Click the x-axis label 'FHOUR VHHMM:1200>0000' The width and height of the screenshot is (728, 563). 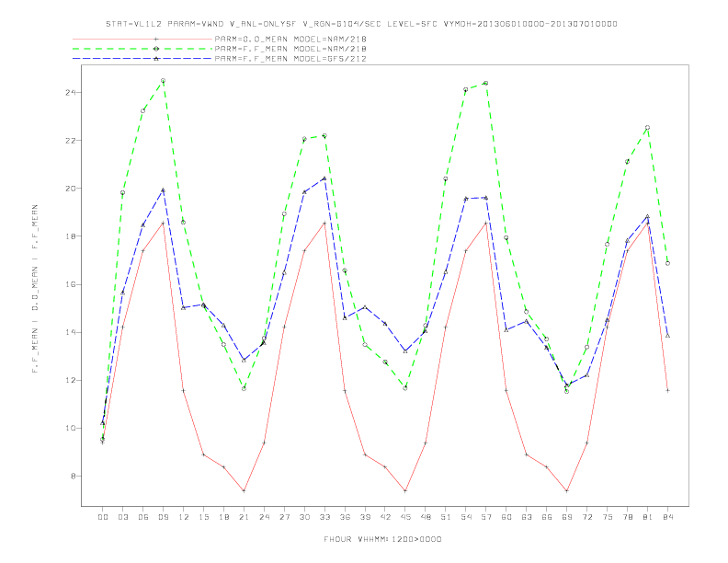pos(382,539)
